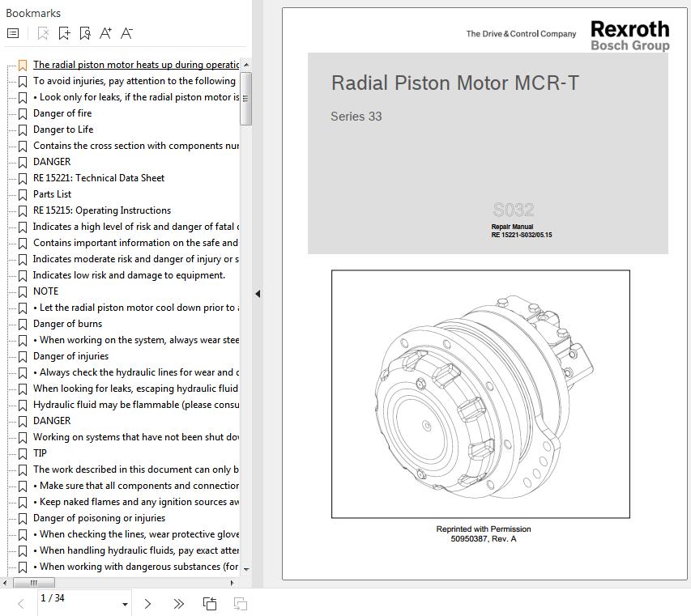Select bookmark 'Indicates moderate risk and danger'
Image resolution: width=691 pixels, height=616 pixels.
point(136,259)
